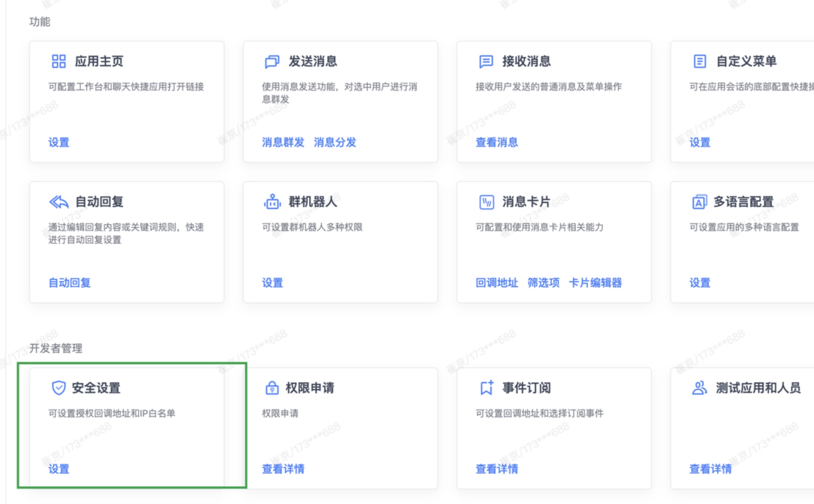The height and width of the screenshot is (504, 814).
Task: Click the 发送消息 chat bubble icon
Action: click(x=272, y=62)
